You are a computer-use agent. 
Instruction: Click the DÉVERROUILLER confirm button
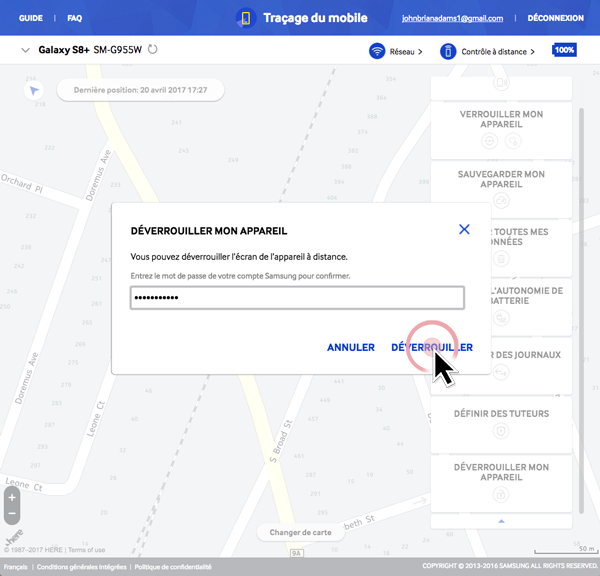tap(432, 347)
